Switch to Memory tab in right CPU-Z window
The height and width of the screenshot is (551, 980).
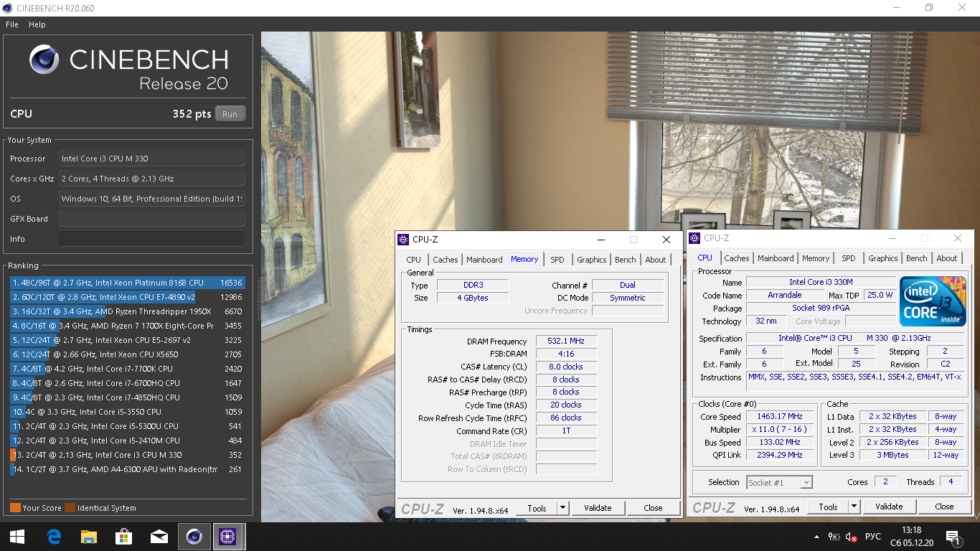coord(816,258)
